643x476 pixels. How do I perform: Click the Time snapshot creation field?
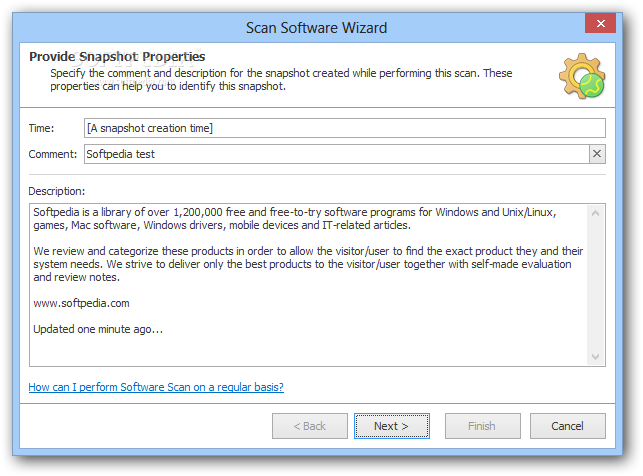pos(344,128)
